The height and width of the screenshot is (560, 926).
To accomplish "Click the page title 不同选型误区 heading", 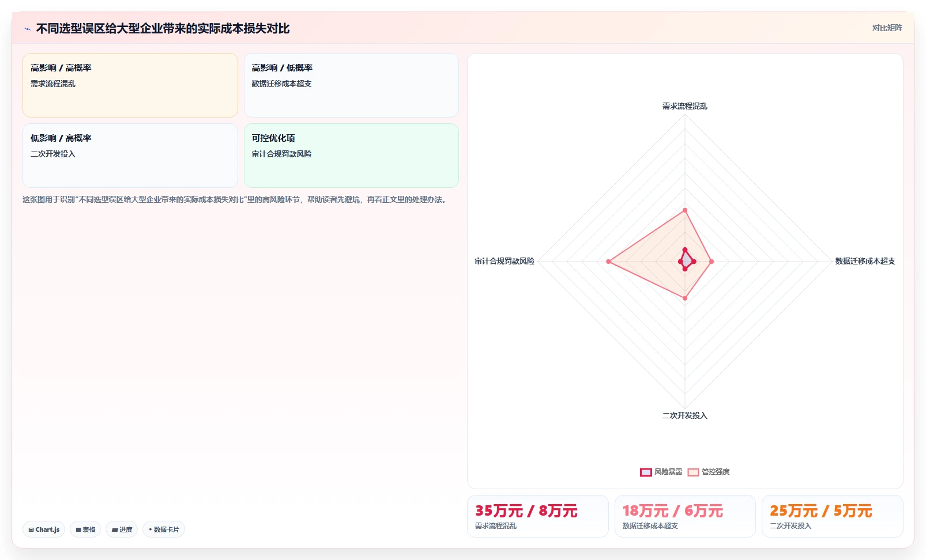I will (163, 28).
